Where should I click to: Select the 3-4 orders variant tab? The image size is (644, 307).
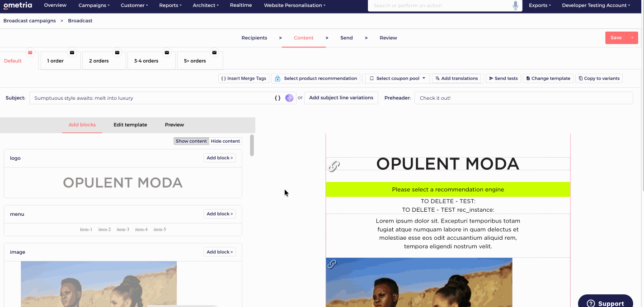click(151, 60)
